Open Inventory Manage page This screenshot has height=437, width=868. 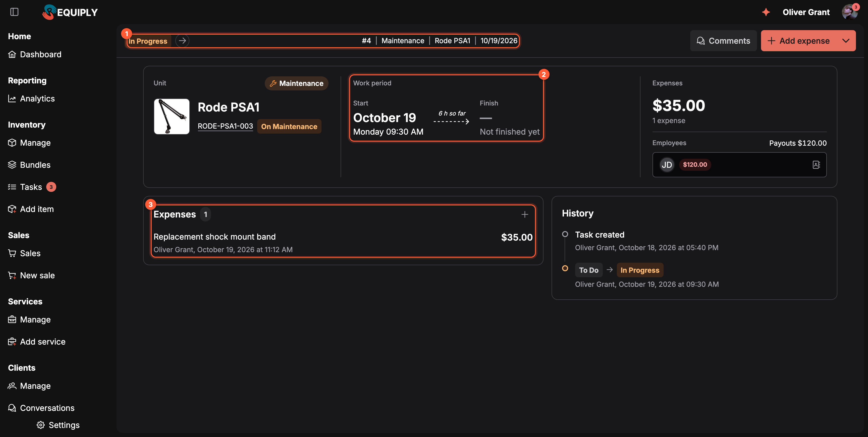point(29,143)
